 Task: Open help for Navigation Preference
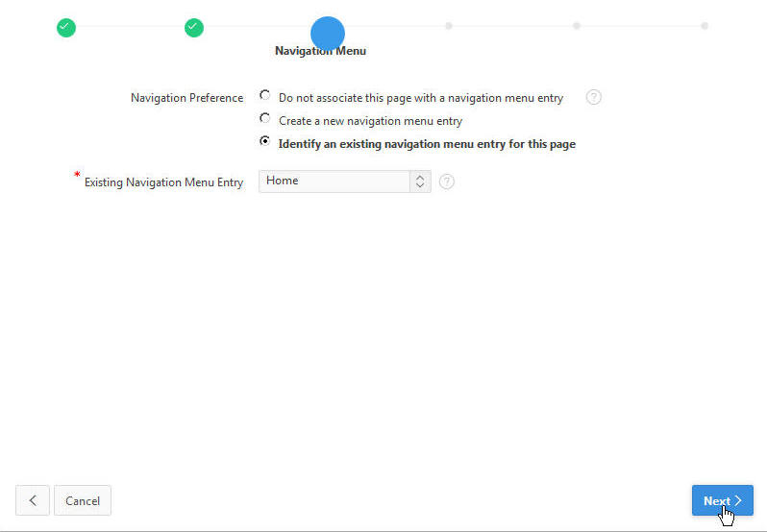[593, 97]
